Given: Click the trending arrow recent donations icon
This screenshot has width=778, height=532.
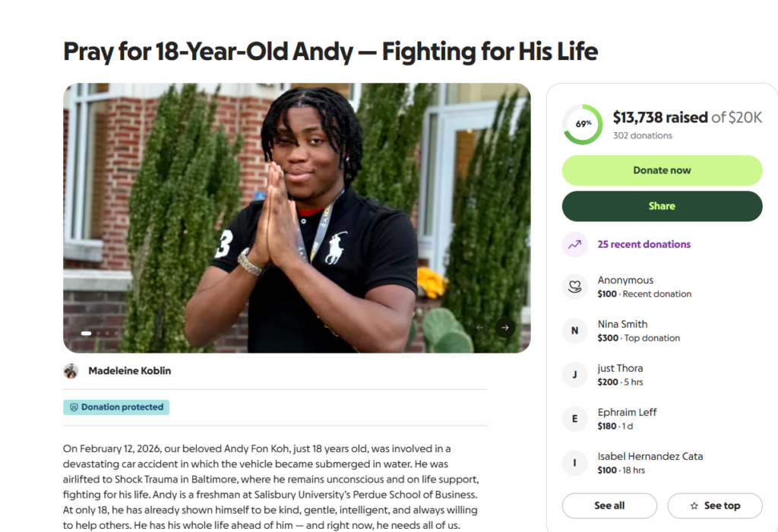Looking at the screenshot, I should (x=574, y=245).
